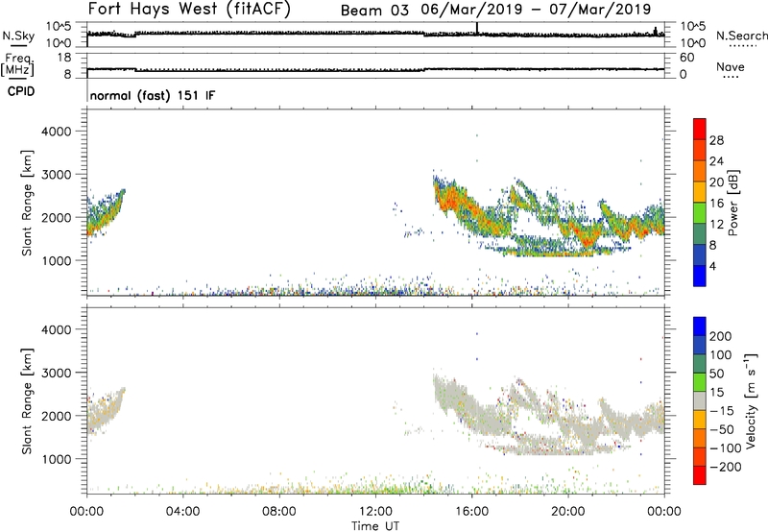768x532 pixels.
Task: Click the "-15" velocity colorbar tick value
Action: 722,411
